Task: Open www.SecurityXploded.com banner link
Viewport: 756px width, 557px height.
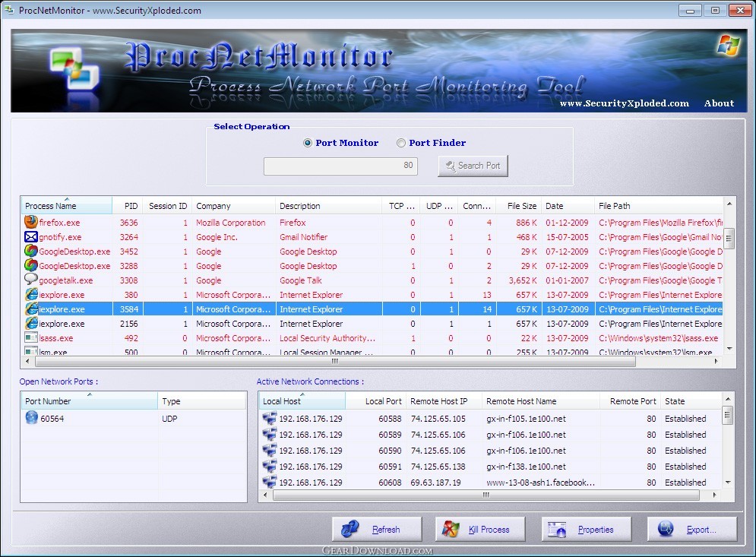Action: click(625, 103)
